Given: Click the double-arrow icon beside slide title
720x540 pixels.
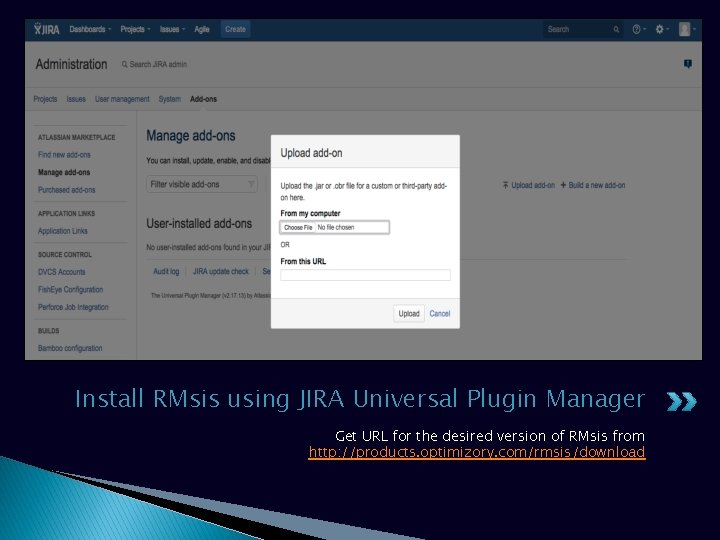Looking at the screenshot, I should pyautogui.click(x=681, y=401).
